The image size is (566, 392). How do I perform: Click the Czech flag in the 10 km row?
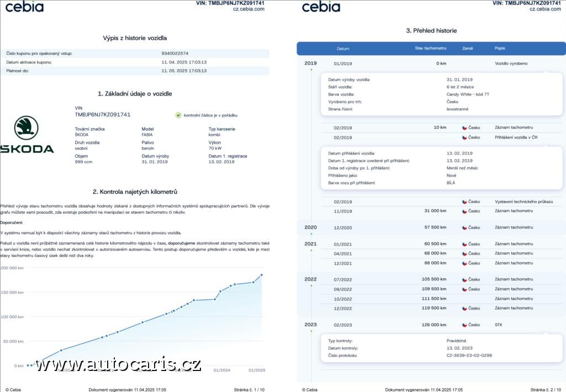click(x=464, y=128)
